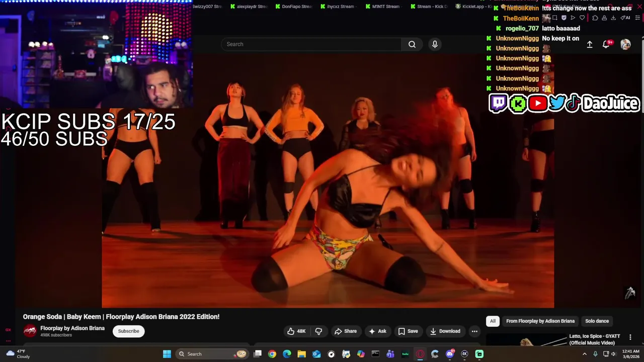Expand hidden system tray icons chevron

585,354
